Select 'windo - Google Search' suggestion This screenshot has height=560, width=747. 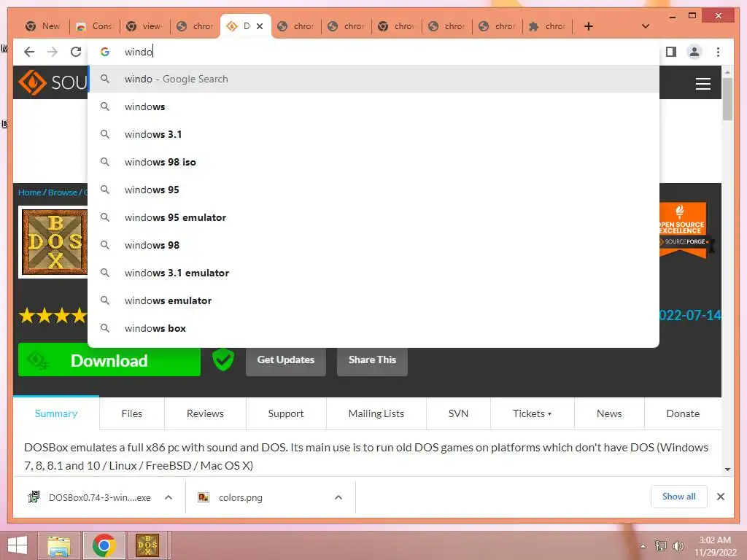[x=373, y=79]
